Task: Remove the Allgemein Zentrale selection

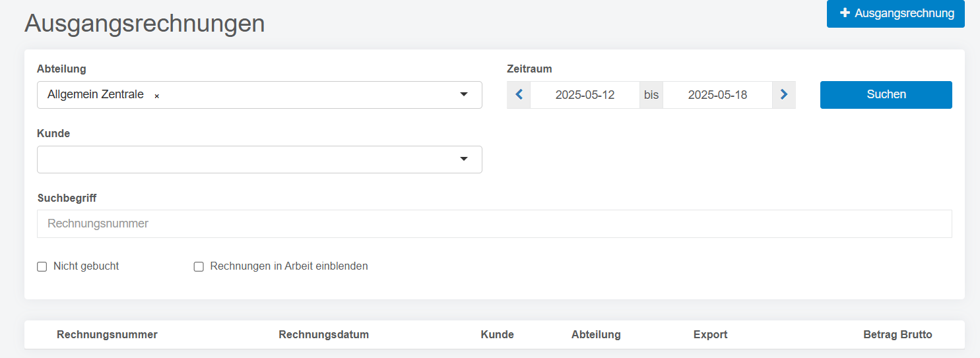Action: 157,96
